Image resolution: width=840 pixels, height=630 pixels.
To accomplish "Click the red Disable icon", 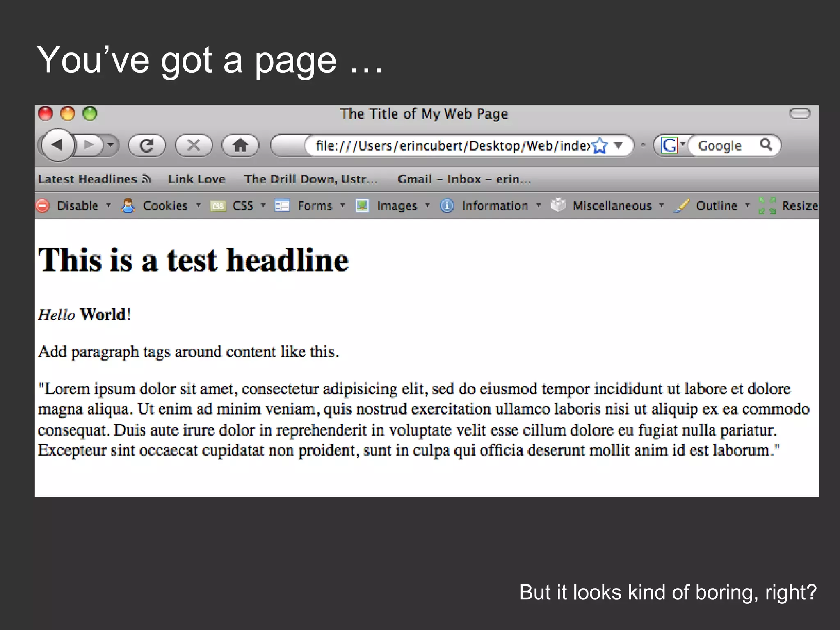I will click(43, 205).
